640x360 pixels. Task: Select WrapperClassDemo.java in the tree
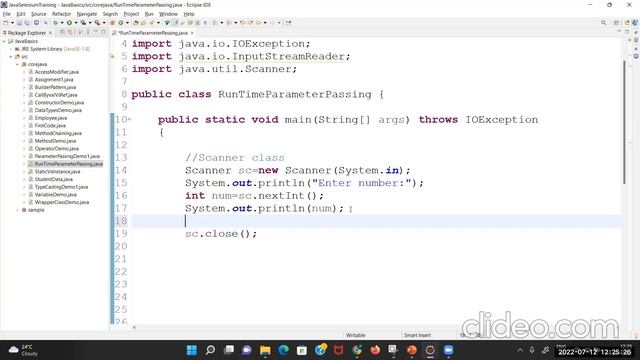62,202
